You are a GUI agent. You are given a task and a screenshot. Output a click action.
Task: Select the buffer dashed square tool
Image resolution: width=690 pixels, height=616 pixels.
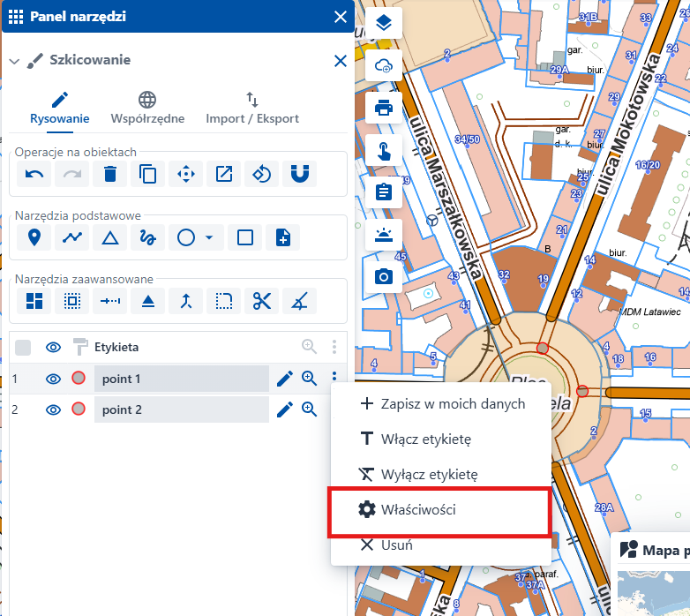tap(72, 301)
